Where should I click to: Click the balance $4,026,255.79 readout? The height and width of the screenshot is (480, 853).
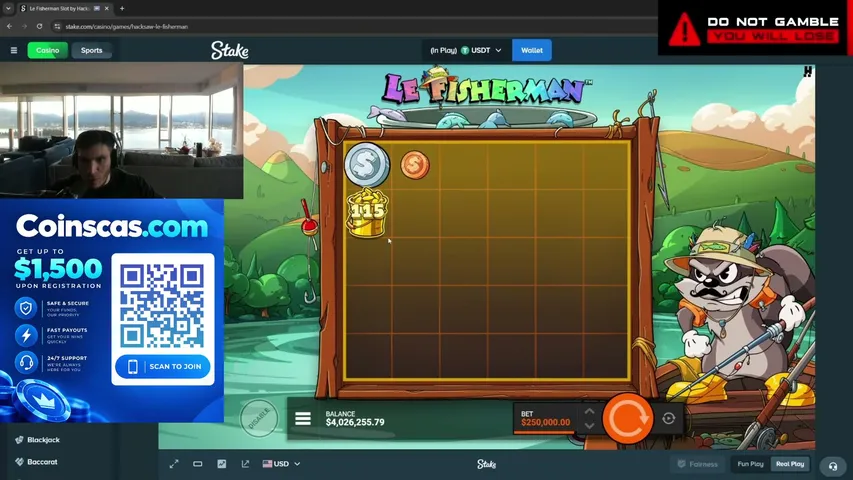coord(355,422)
